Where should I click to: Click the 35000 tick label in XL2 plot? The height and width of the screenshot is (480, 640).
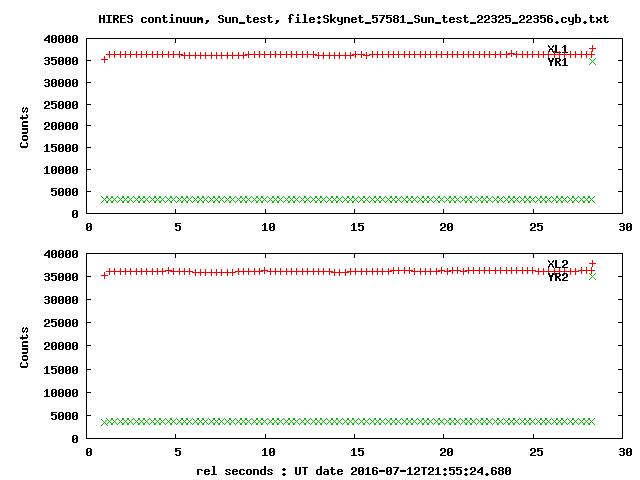[x=61, y=277]
